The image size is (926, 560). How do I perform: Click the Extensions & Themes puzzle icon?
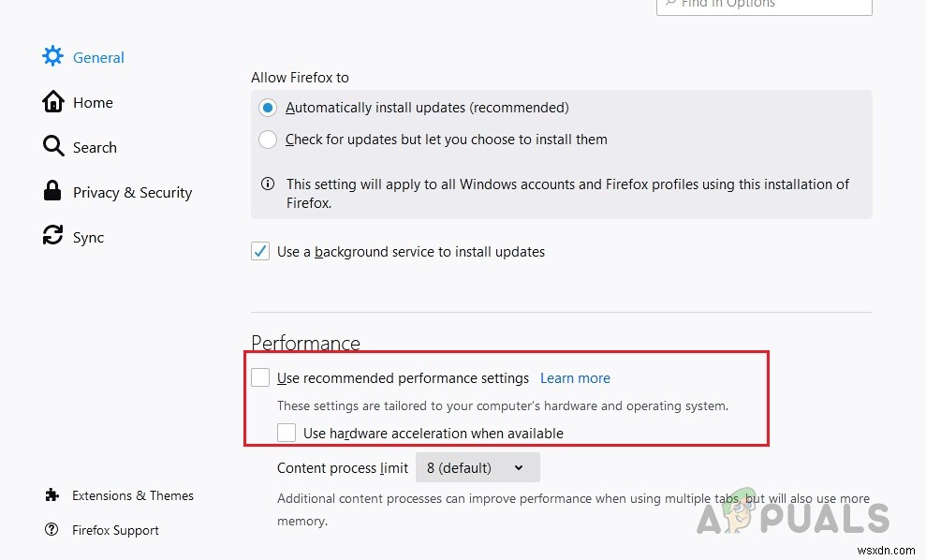tap(51, 495)
